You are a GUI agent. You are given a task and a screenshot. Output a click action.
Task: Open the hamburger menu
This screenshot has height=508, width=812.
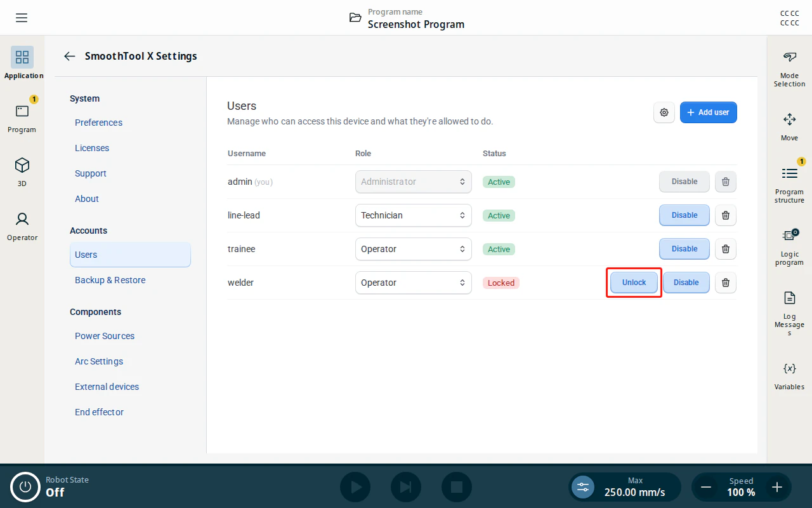click(x=22, y=18)
